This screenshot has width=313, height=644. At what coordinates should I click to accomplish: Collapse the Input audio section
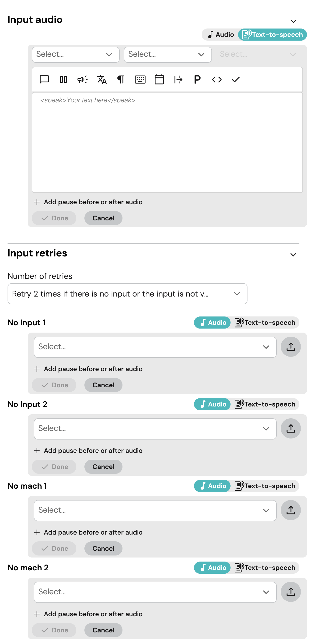(293, 21)
